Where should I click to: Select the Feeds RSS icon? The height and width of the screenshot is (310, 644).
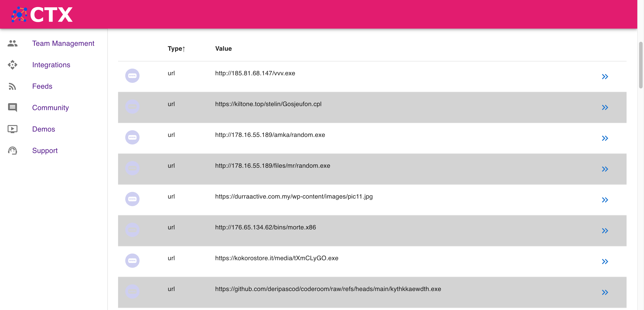(x=13, y=86)
